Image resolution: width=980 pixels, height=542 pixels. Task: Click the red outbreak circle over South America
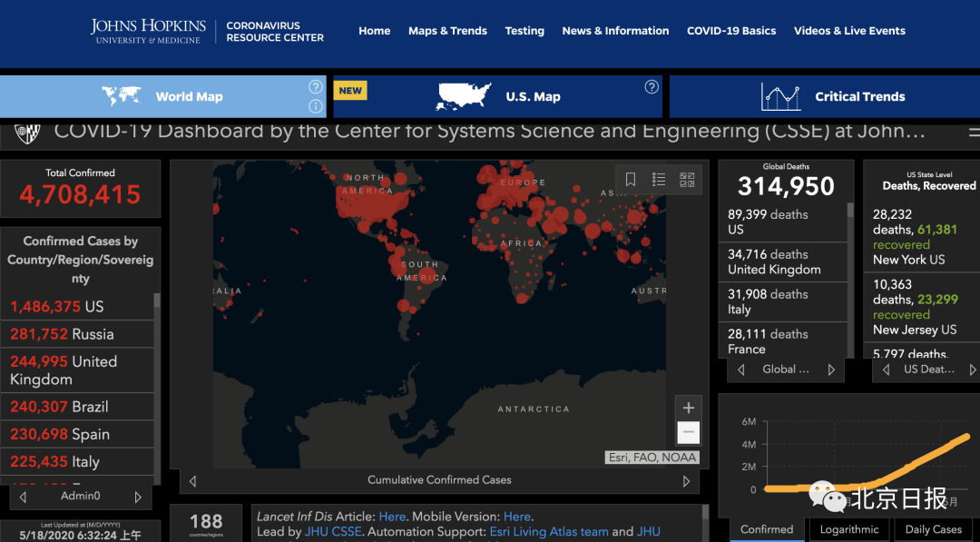(x=427, y=275)
